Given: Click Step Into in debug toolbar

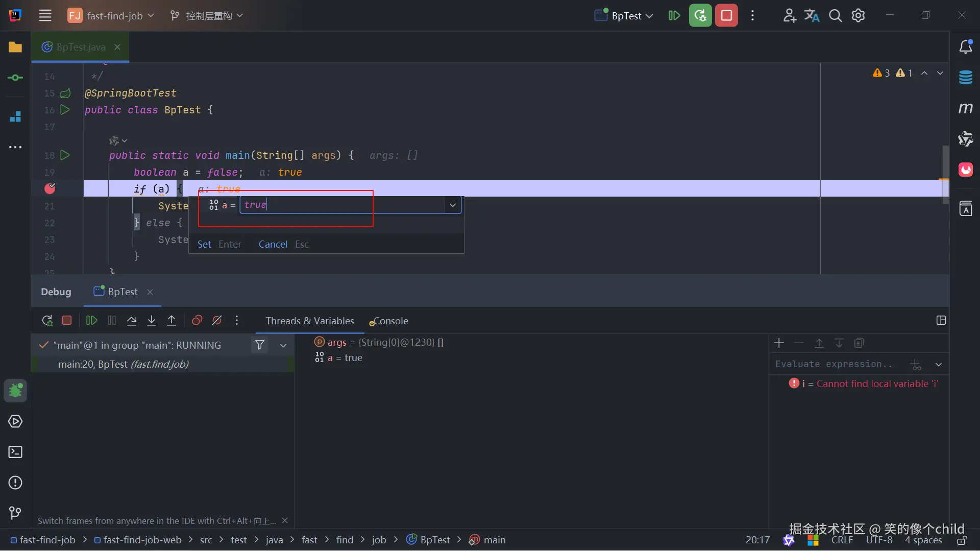Looking at the screenshot, I should 152,320.
